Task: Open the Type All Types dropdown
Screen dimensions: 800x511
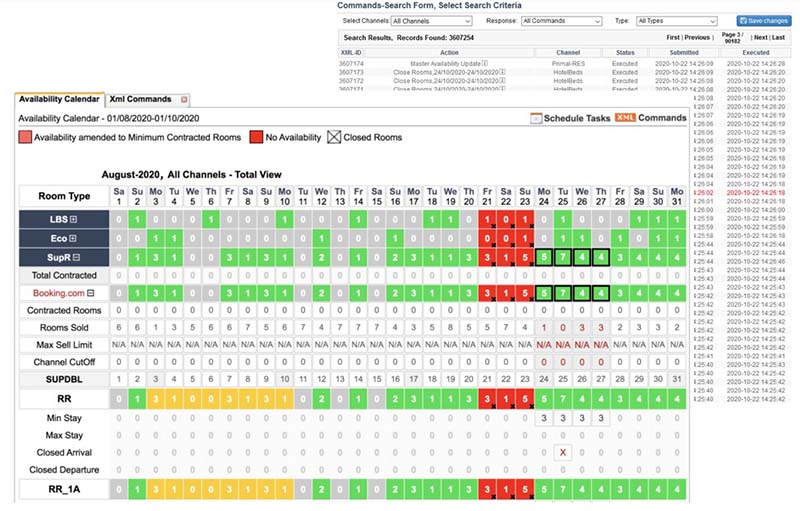Action: coord(676,20)
